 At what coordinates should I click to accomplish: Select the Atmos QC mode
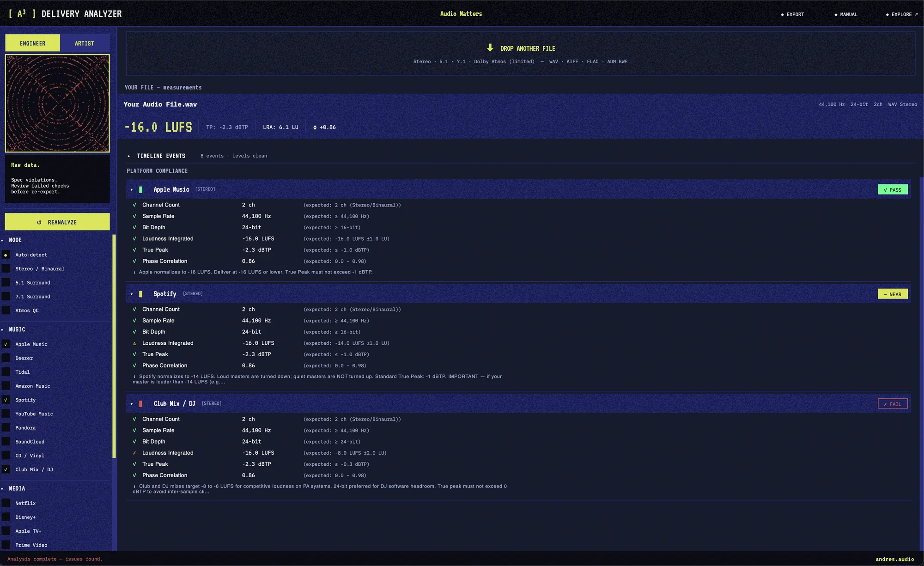click(x=6, y=310)
